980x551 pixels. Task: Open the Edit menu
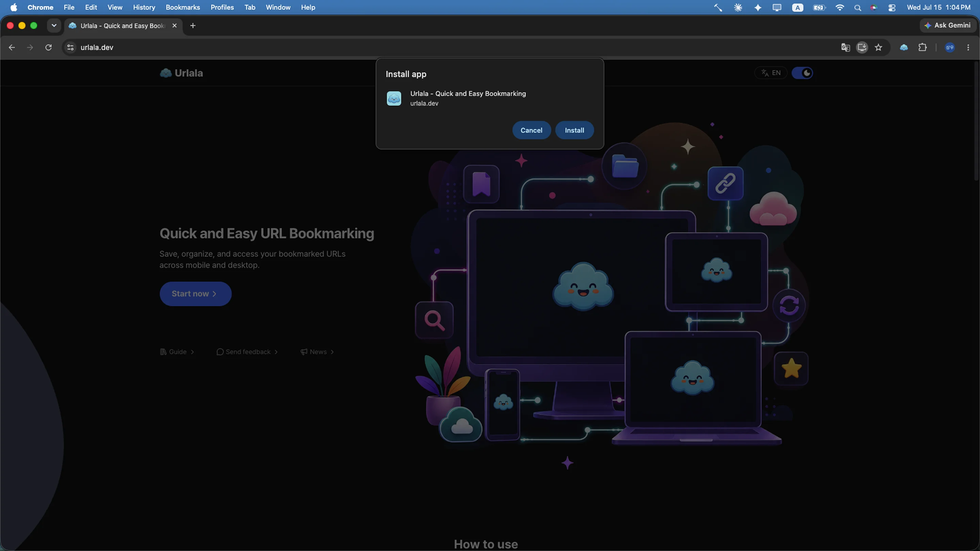click(x=91, y=7)
